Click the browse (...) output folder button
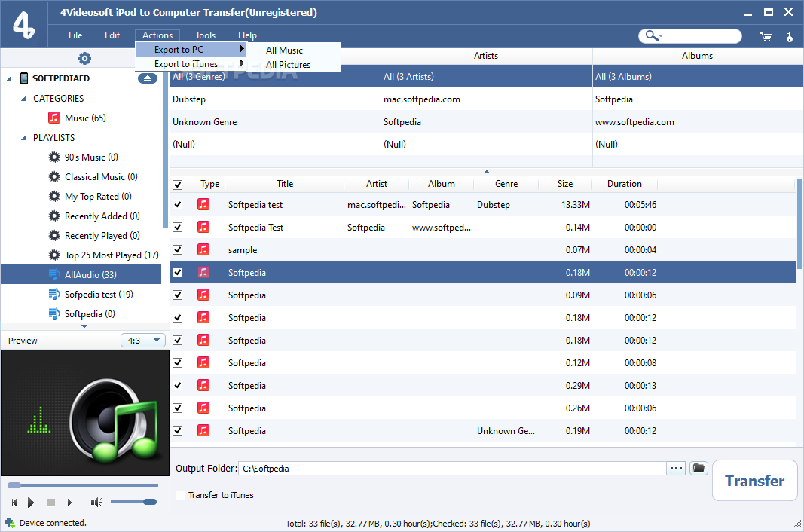Screen dimensions: 804x532 [x=677, y=469]
